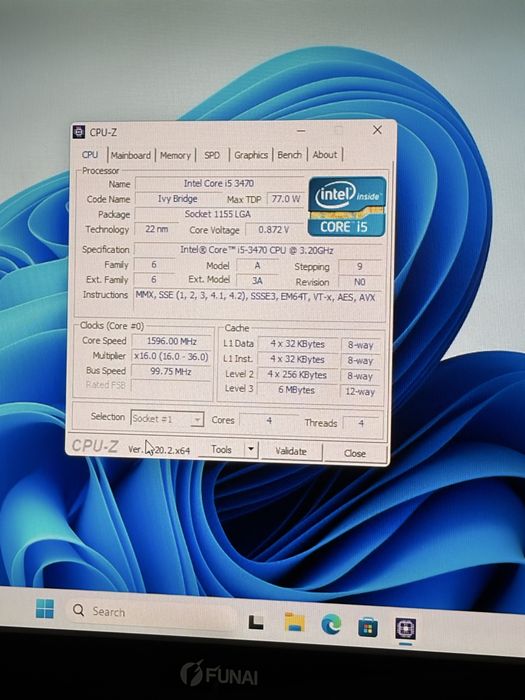Viewport: 525px width, 700px height.
Task: Click the Level 3 '12-way' associativity
Action: [360, 392]
